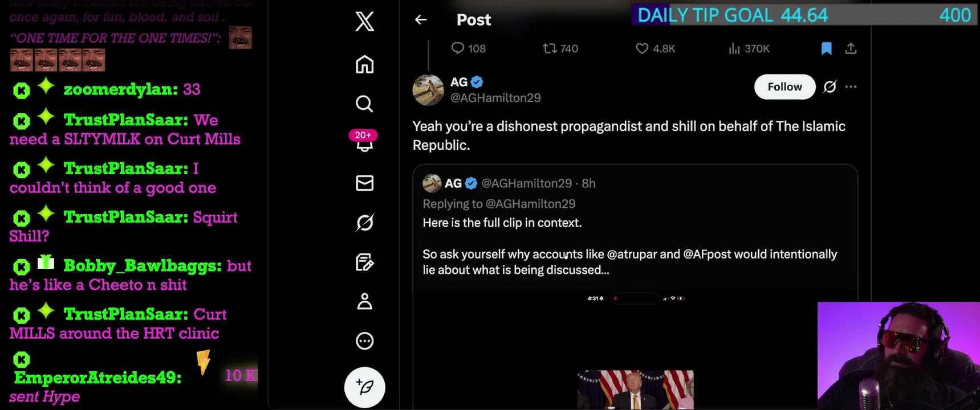The height and width of the screenshot is (410, 980).
Task: Go to Home via house icon
Action: [x=365, y=64]
